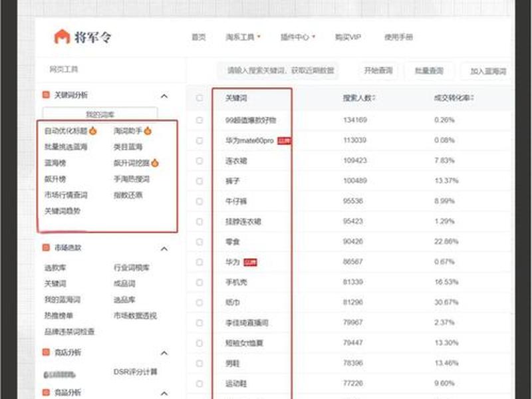Check the box for 零食 row
The image size is (532, 399).
point(199,242)
